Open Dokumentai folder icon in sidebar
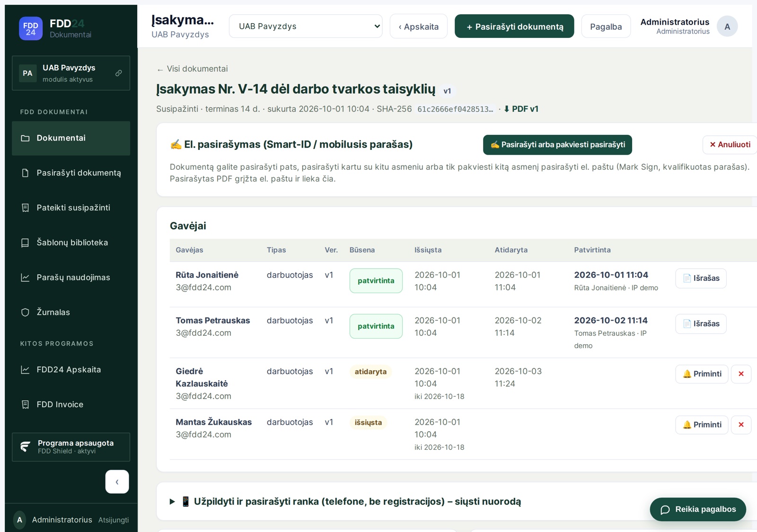This screenshot has height=532, width=757. pyautogui.click(x=25, y=138)
